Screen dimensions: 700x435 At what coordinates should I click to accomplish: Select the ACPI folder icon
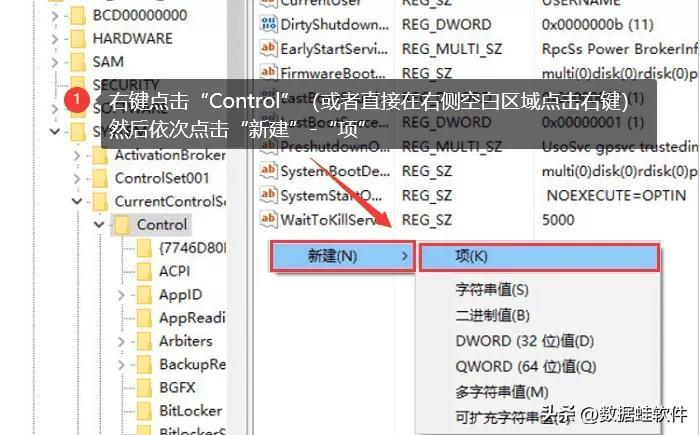(144, 271)
